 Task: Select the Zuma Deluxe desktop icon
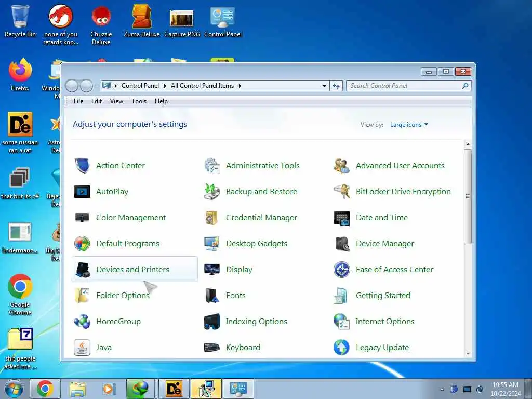point(141,21)
